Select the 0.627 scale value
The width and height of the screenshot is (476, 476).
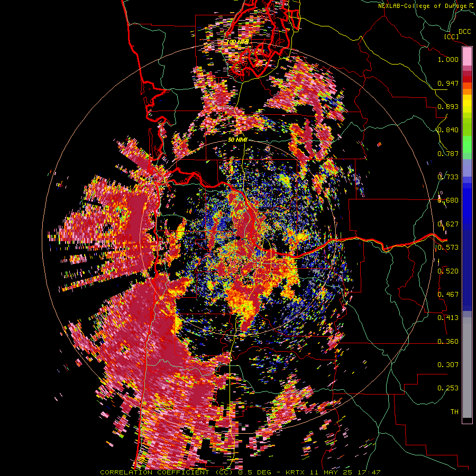448,224
